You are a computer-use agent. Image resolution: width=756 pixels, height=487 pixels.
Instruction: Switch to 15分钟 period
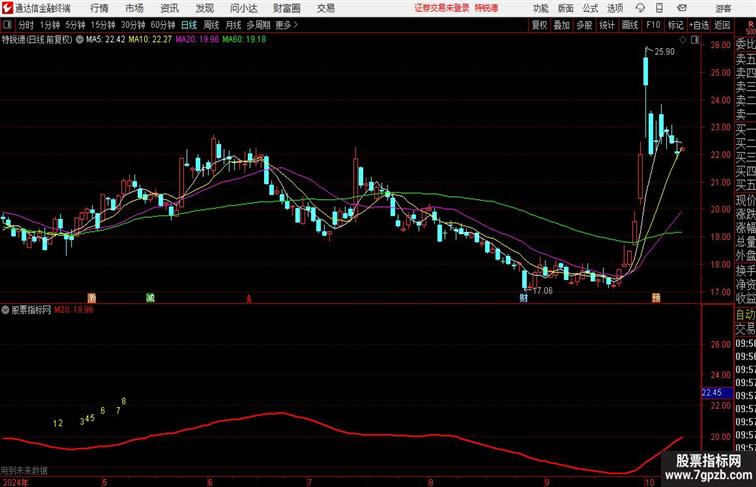pos(103,25)
